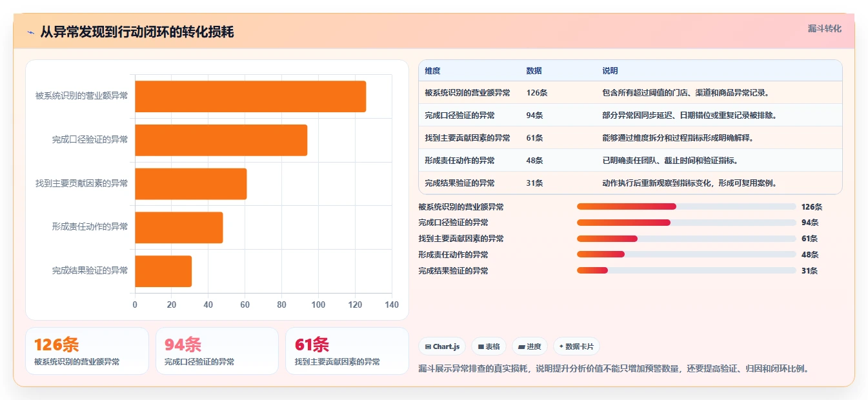
Task: Click the description 能够通过维度拆分和过程指标形成明确解释。
Action: 678,138
